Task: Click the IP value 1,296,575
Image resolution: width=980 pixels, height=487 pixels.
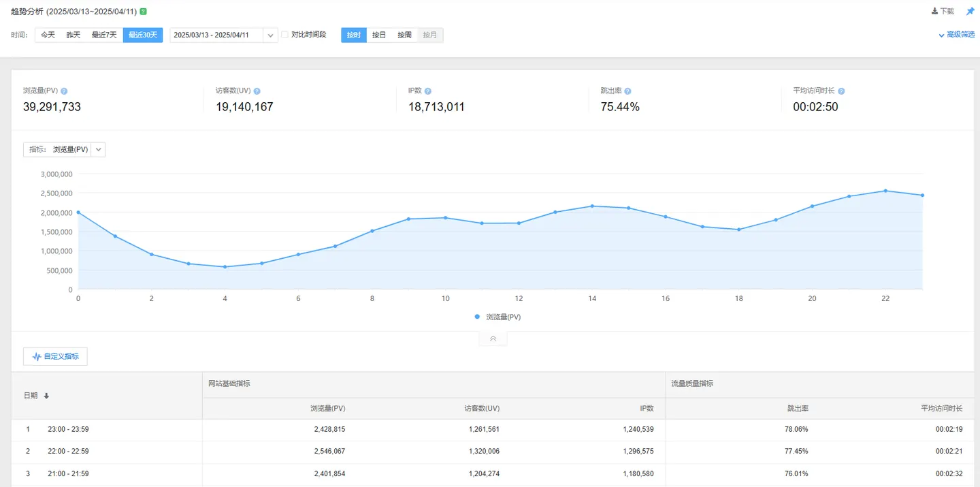Action: 638,452
